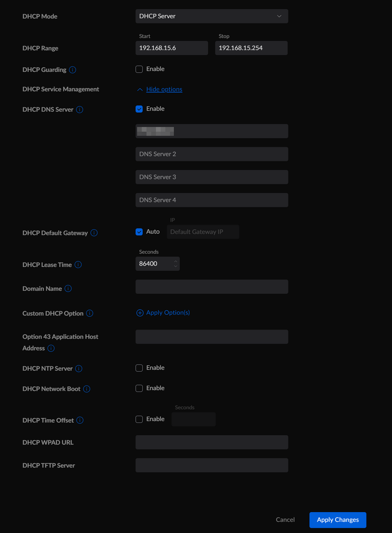Image resolution: width=392 pixels, height=533 pixels.
Task: Click the Apply Changes button
Action: pos(338,520)
